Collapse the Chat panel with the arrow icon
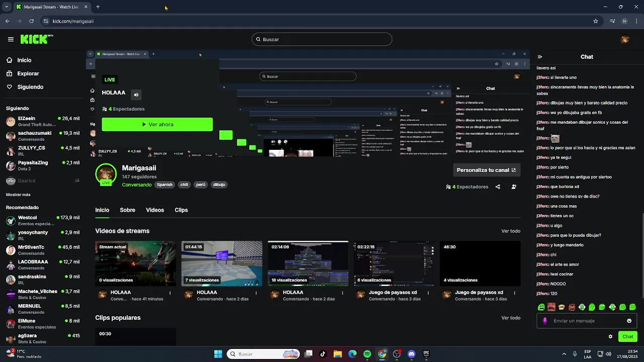Viewport: 644px width, 362px height. pyautogui.click(x=540, y=57)
